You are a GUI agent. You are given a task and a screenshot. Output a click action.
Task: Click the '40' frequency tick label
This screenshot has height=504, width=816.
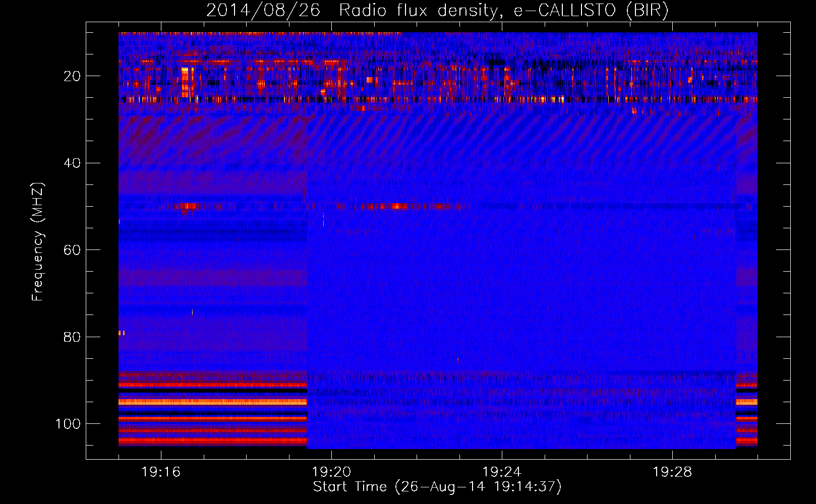(x=72, y=163)
